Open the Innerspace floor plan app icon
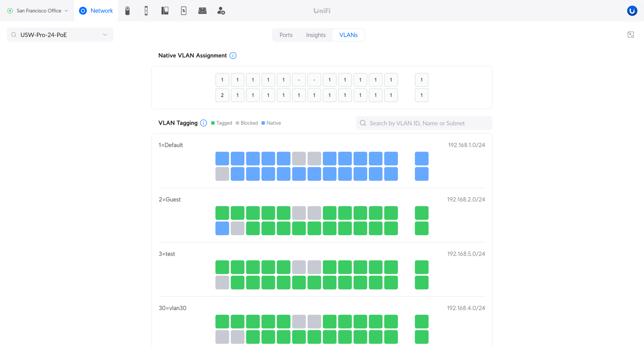Image resolution: width=644 pixels, height=353 pixels. click(202, 11)
